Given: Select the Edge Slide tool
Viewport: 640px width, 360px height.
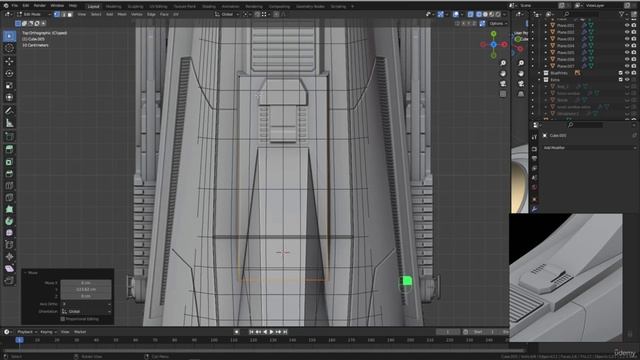Looking at the screenshot, I should point(9,244).
